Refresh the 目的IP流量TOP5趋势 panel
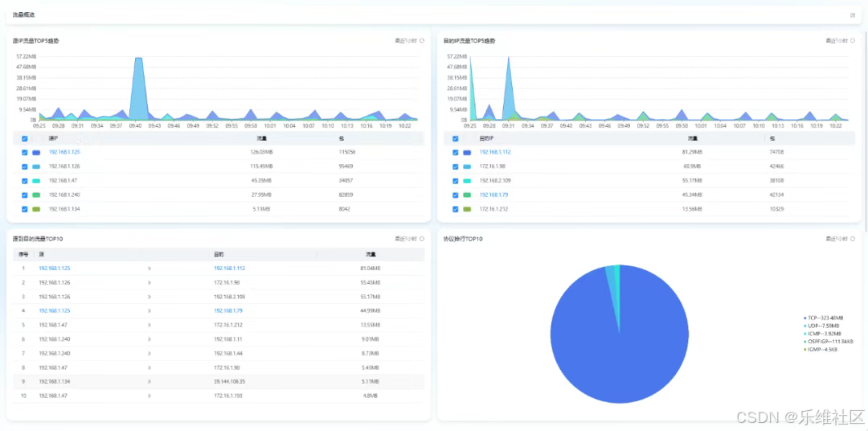 click(853, 40)
